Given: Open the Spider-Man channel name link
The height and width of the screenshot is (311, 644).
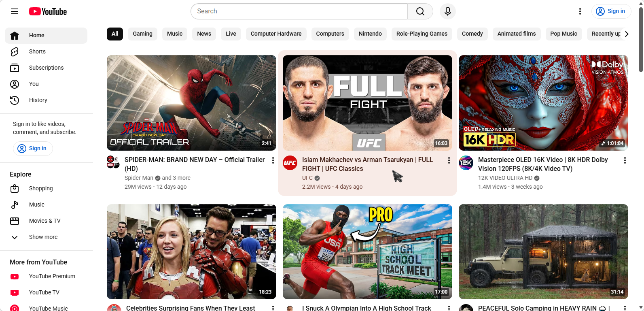Looking at the screenshot, I should [x=139, y=178].
